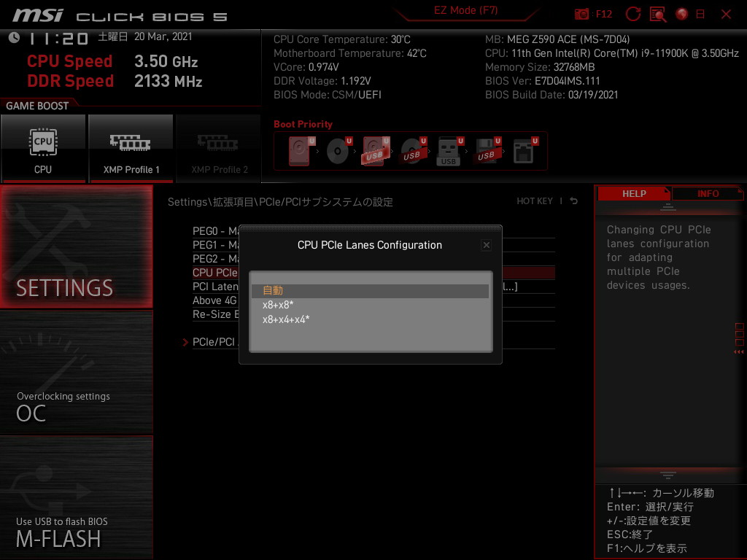Select the USB optical drive boot device icon
The image size is (747, 560).
click(x=413, y=151)
